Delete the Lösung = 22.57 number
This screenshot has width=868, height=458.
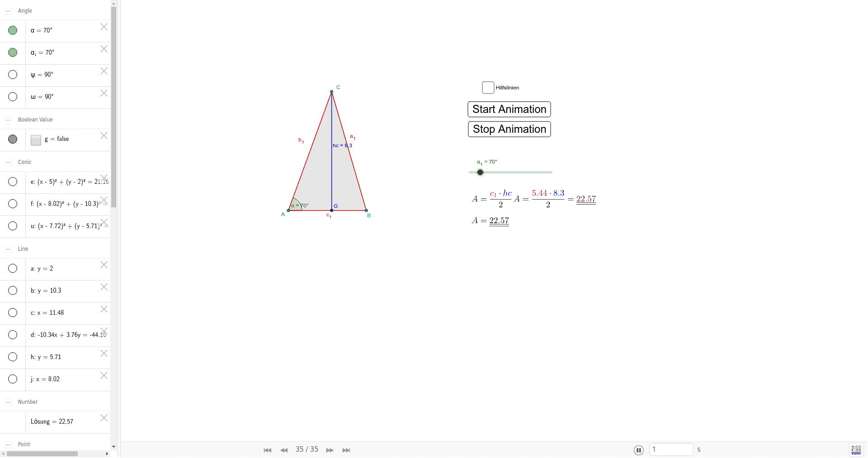(104, 418)
